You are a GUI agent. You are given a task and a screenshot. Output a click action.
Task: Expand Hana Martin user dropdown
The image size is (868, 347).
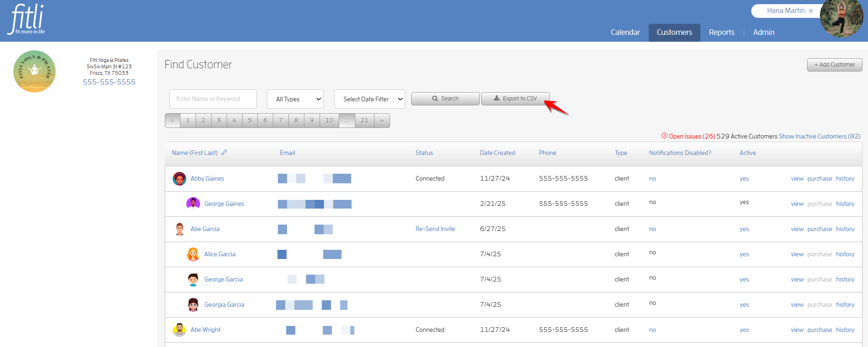(x=790, y=11)
